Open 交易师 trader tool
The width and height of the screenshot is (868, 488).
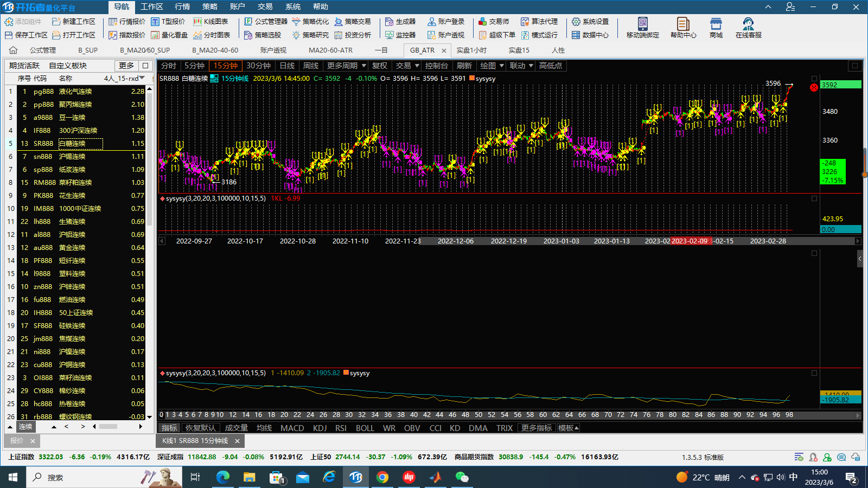[x=494, y=22]
